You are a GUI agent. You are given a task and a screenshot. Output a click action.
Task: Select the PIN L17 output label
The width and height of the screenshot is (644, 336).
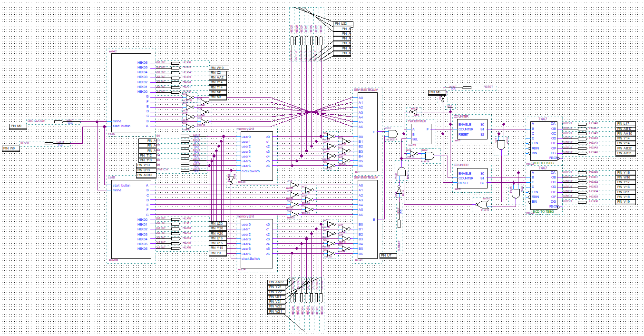(625, 124)
